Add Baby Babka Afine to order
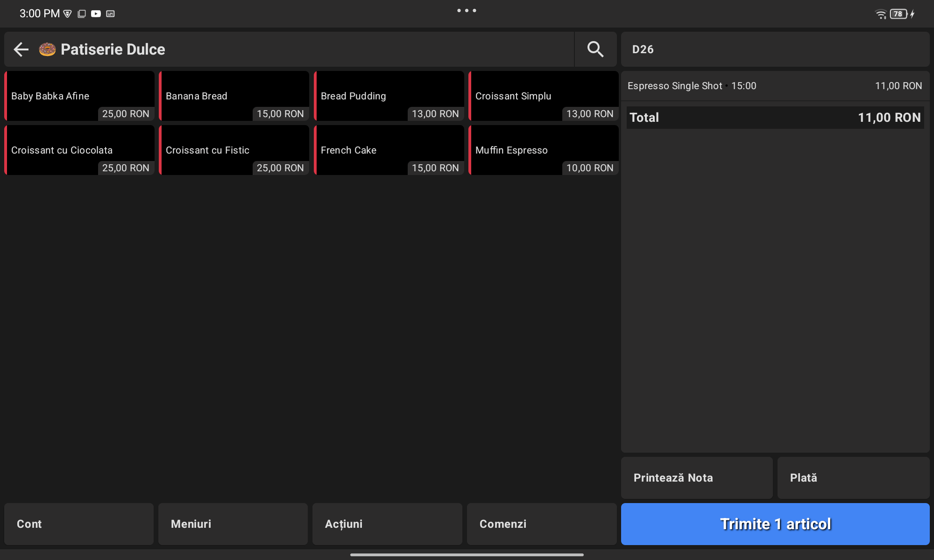Viewport: 934px width, 560px height. [x=79, y=96]
